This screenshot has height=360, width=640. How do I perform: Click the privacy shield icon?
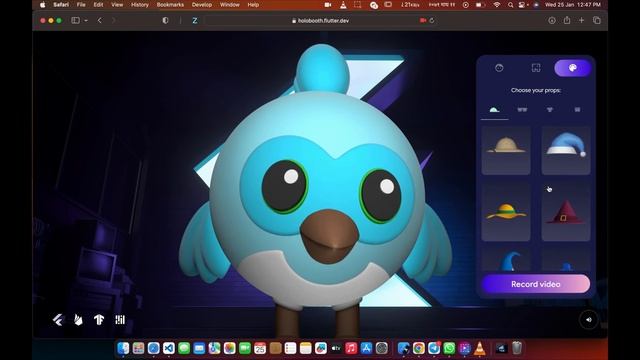pos(165,20)
